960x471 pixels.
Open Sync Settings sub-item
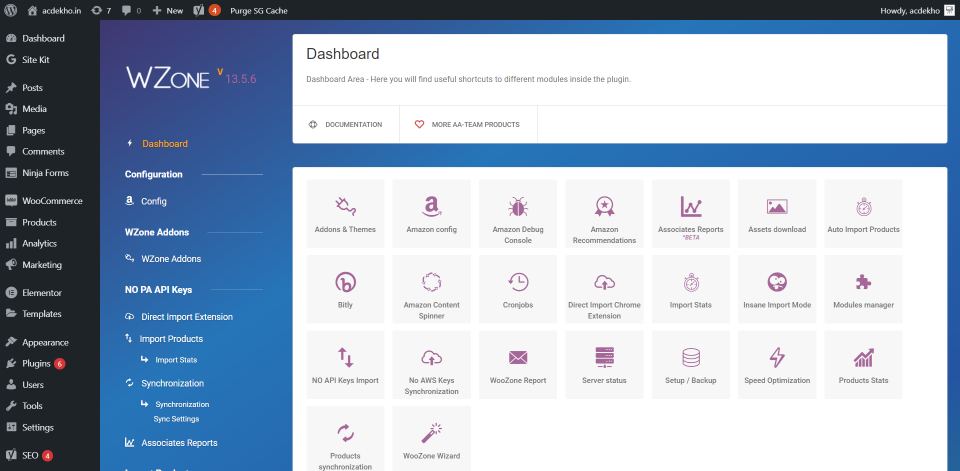[176, 419]
